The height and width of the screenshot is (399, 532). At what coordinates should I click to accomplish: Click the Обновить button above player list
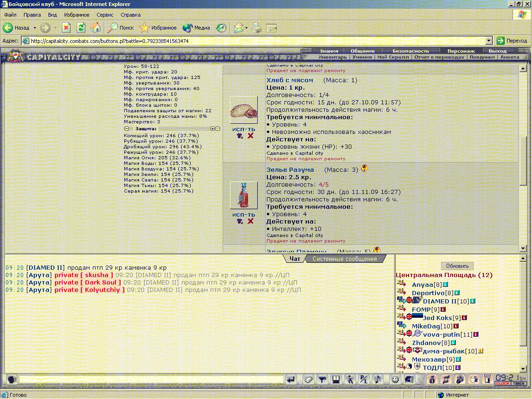457,266
